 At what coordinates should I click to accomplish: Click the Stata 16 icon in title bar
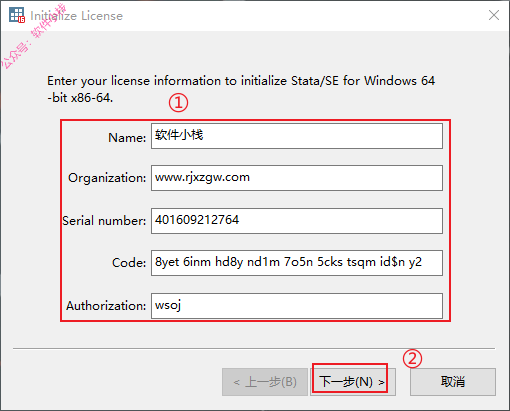17,15
